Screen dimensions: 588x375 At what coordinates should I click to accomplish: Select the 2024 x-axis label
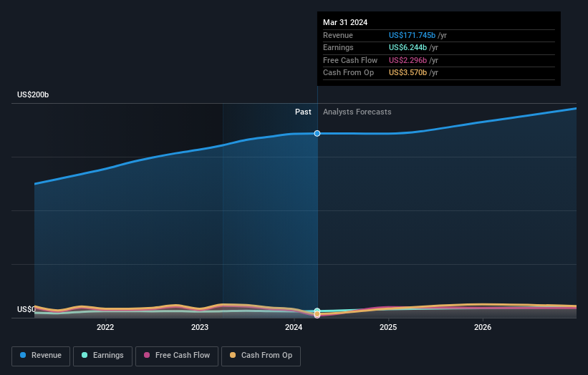tap(294, 328)
